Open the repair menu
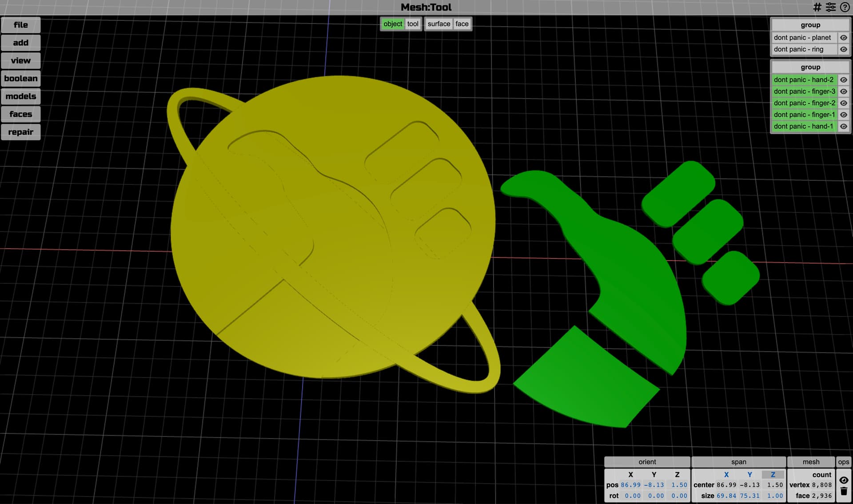 pos(21,132)
